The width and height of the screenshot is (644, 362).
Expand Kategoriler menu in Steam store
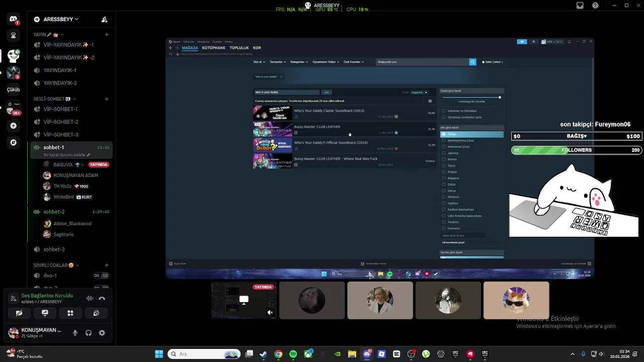(298, 62)
